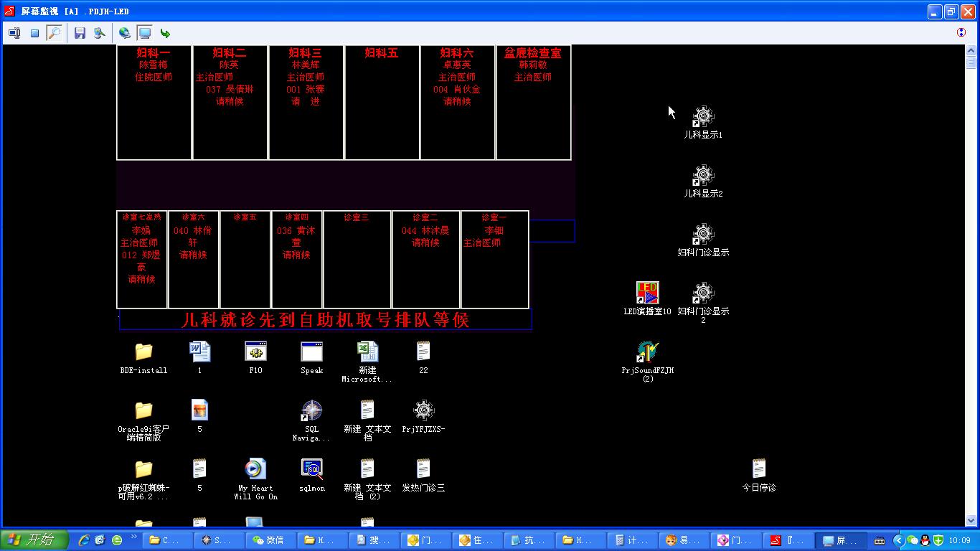Switch to the 屏... screen monitor taskbar button
Screen dimensions: 980x551
[x=839, y=540]
